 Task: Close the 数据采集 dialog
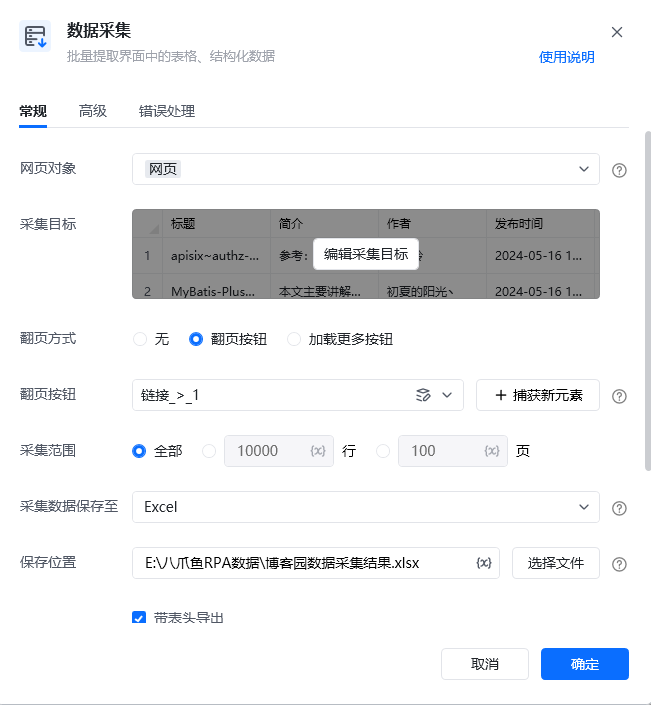[617, 32]
